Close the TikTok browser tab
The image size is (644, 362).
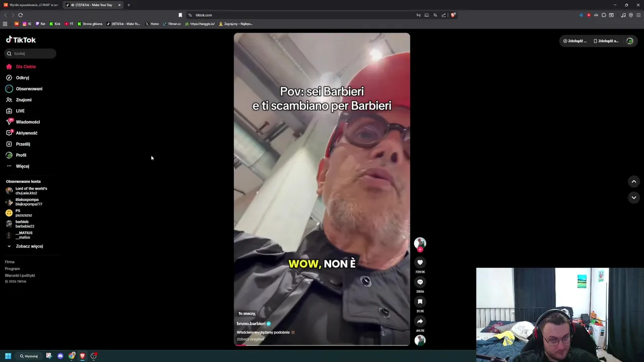click(x=119, y=5)
